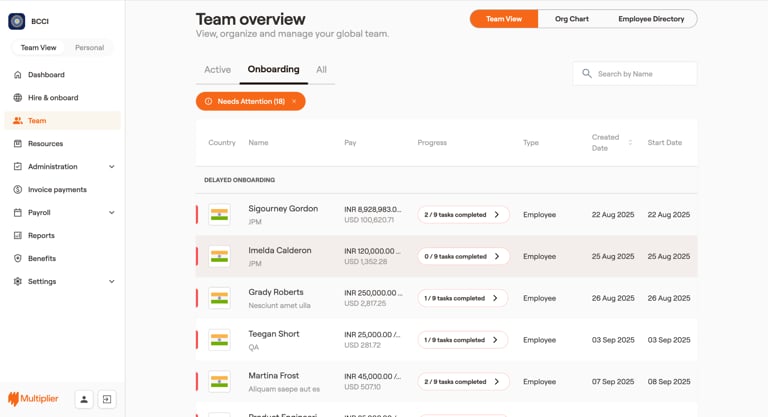This screenshot has height=417, width=768.
Task: Click the India flag for Sigourney Gordon
Action: coord(219,215)
